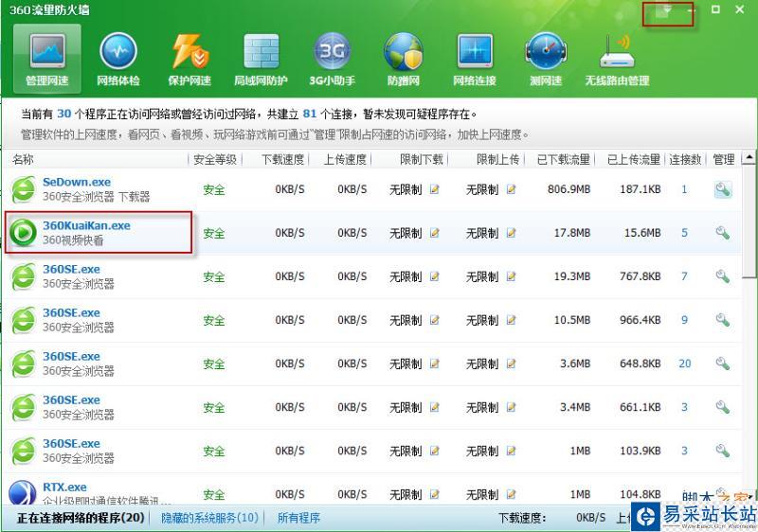Viewport: 758px width, 532px height.
Task: Edit the upload limit for SeDown.exe
Action: point(511,189)
